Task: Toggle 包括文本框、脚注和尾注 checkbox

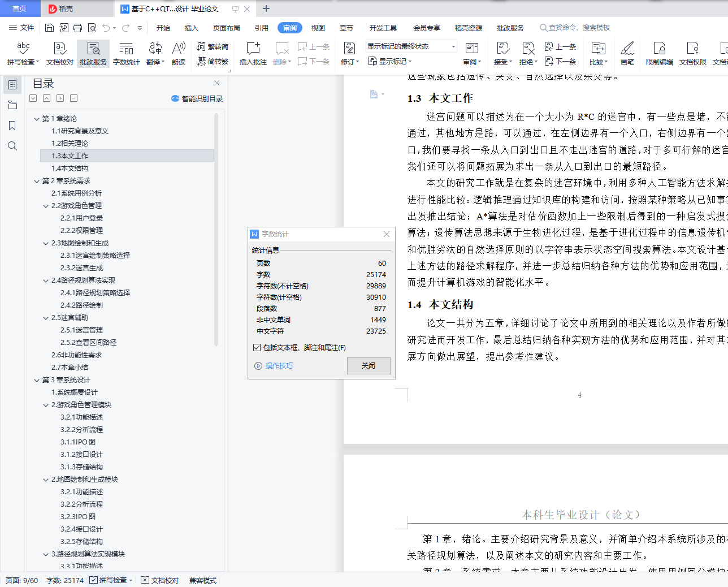Action: (257, 348)
